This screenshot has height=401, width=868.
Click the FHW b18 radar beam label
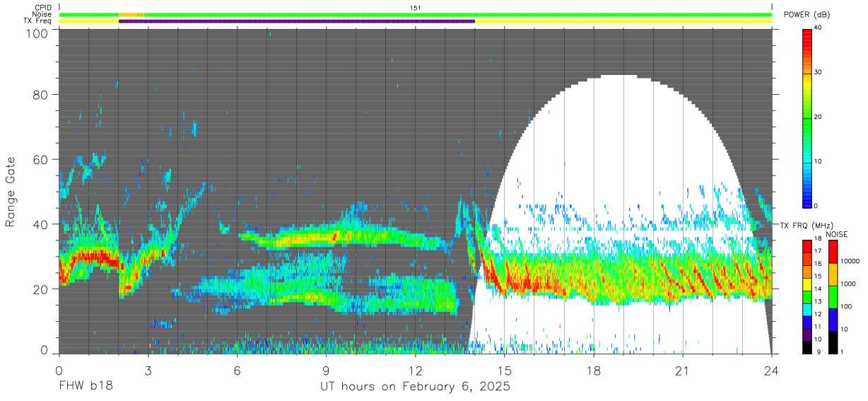(x=86, y=387)
